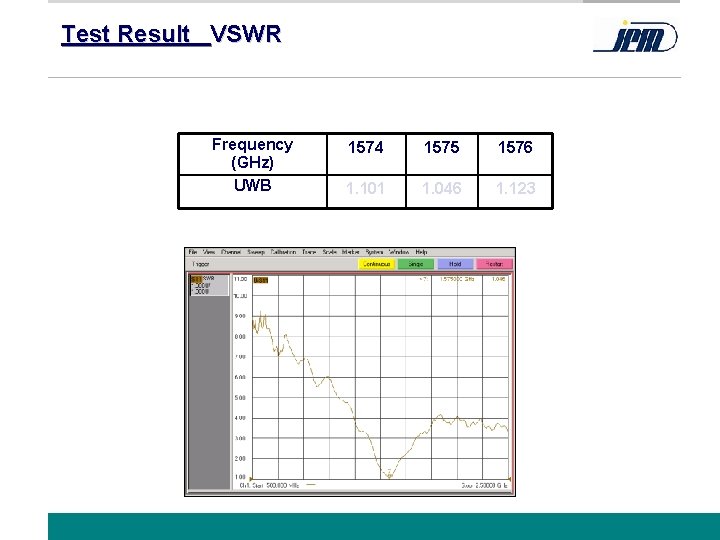Click marker frequency readout 1.575000 GHz
Image resolution: width=720 pixels, height=540 pixels.
point(457,279)
